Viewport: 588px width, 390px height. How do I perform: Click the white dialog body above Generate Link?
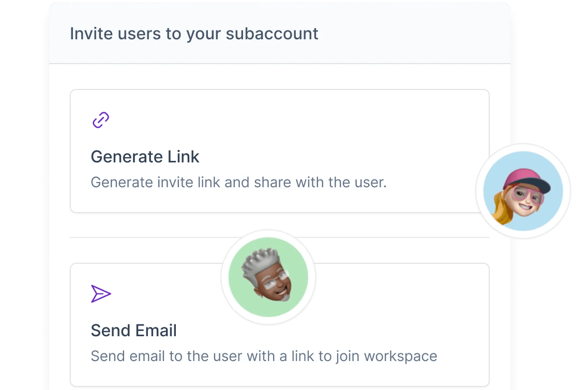[x=279, y=77]
